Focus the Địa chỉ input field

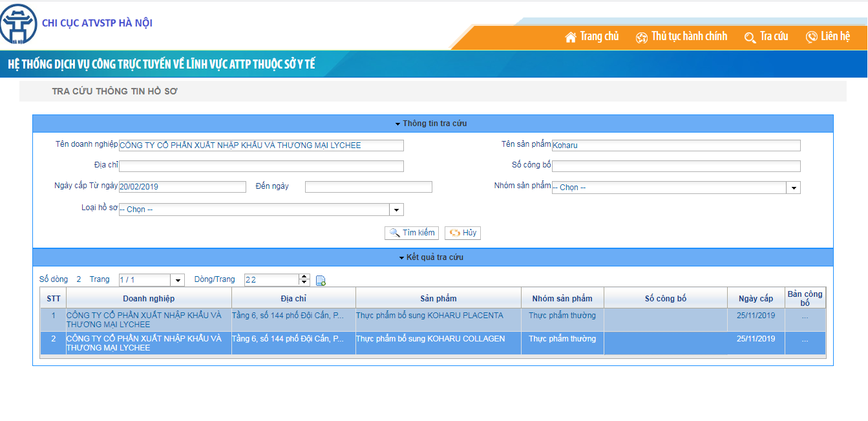261,166
